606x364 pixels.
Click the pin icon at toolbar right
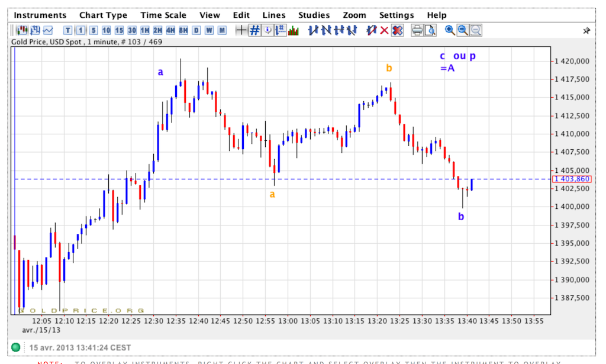(586, 31)
